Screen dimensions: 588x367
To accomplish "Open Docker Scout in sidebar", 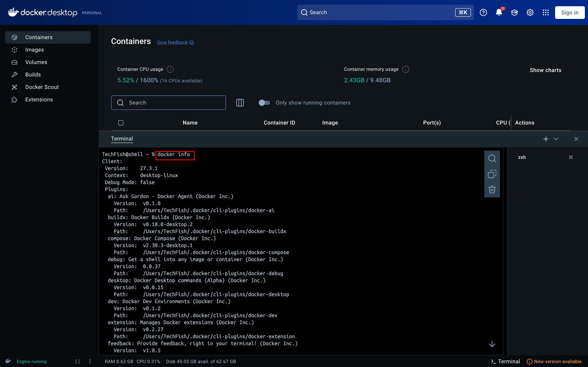I will (x=48, y=87).
